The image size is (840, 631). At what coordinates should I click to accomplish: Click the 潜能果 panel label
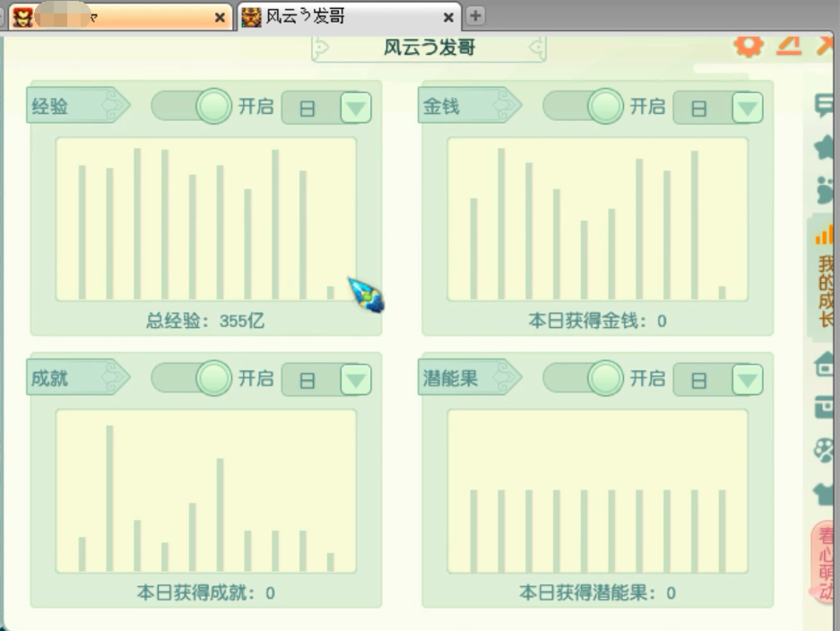click(470, 377)
